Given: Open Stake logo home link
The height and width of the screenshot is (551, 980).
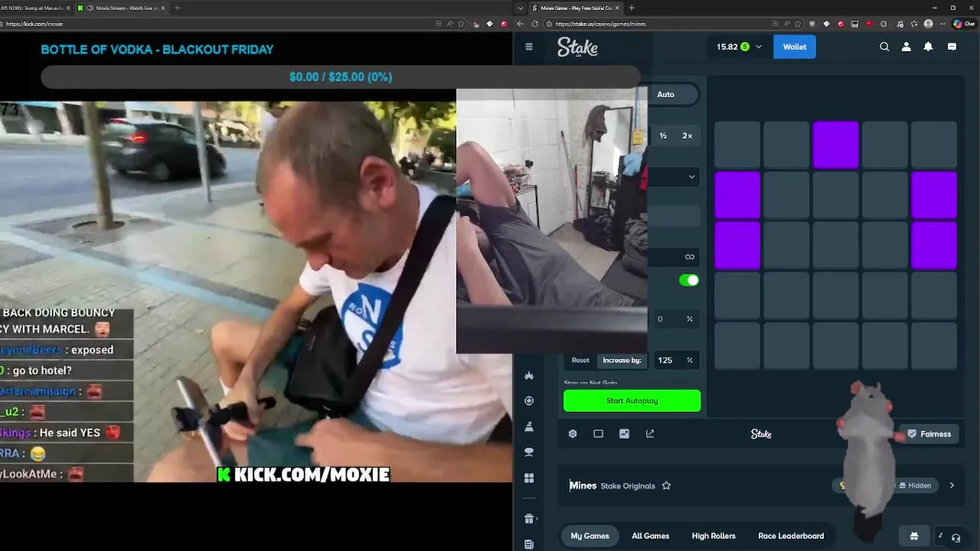Looking at the screenshot, I should 577,47.
